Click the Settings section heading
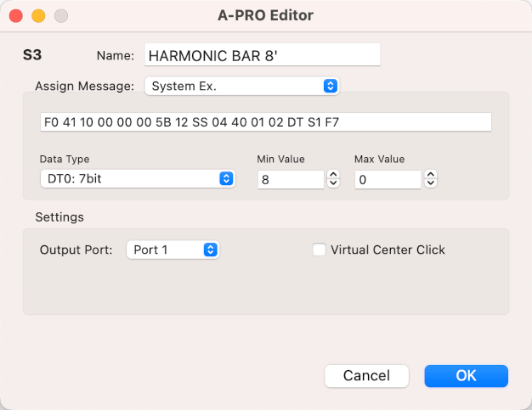 point(59,217)
